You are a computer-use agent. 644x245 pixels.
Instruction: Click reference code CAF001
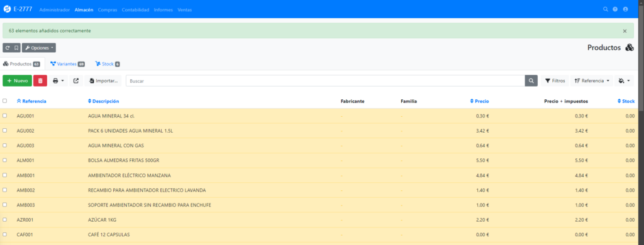coord(25,235)
